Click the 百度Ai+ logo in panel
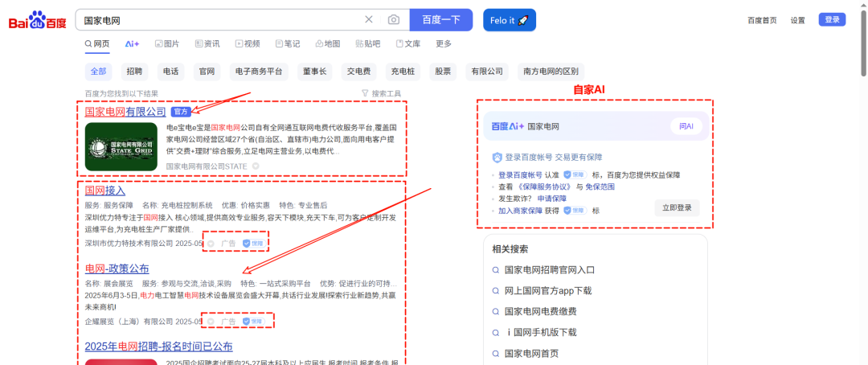 click(x=508, y=126)
